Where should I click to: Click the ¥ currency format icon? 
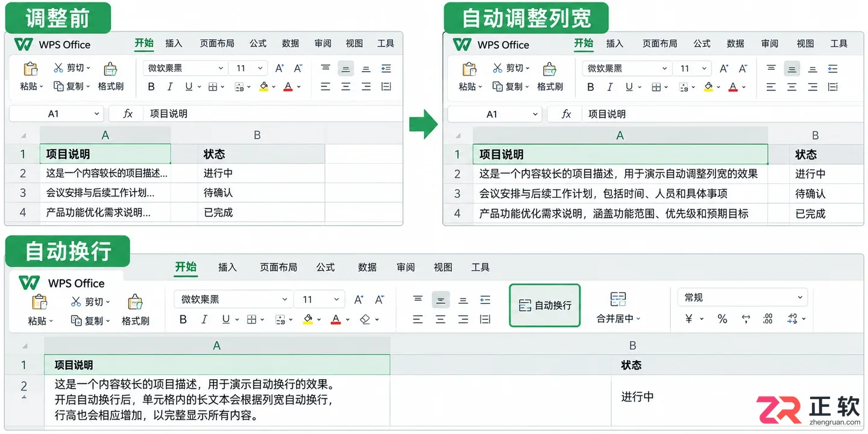689,319
